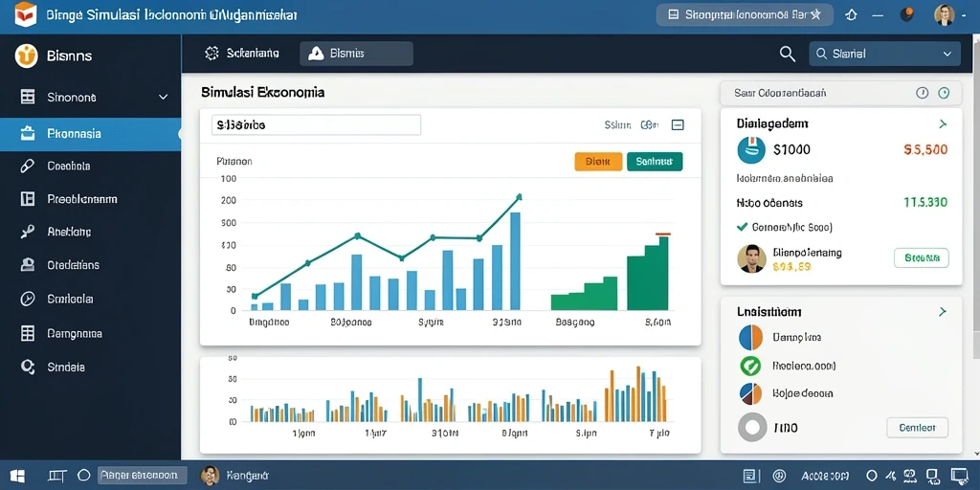Click the gray ring icon beside 1100
Viewport: 980px width, 490px height.
pyautogui.click(x=752, y=428)
